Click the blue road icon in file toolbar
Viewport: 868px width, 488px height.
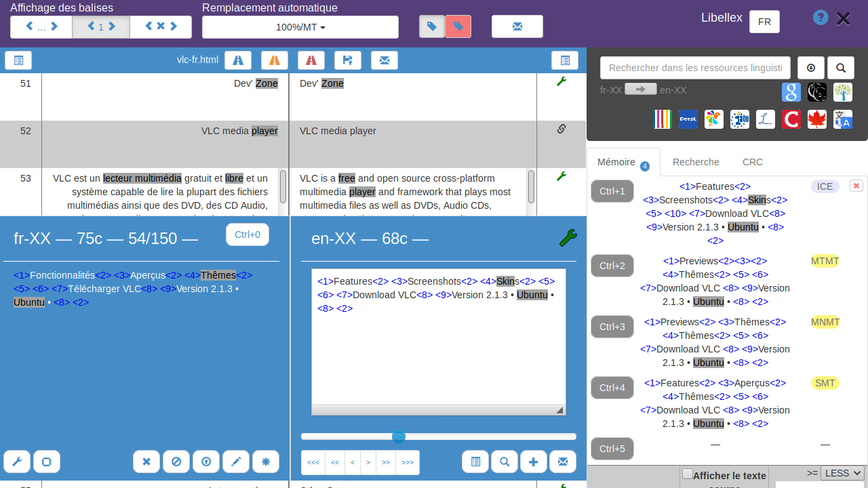tap(238, 60)
